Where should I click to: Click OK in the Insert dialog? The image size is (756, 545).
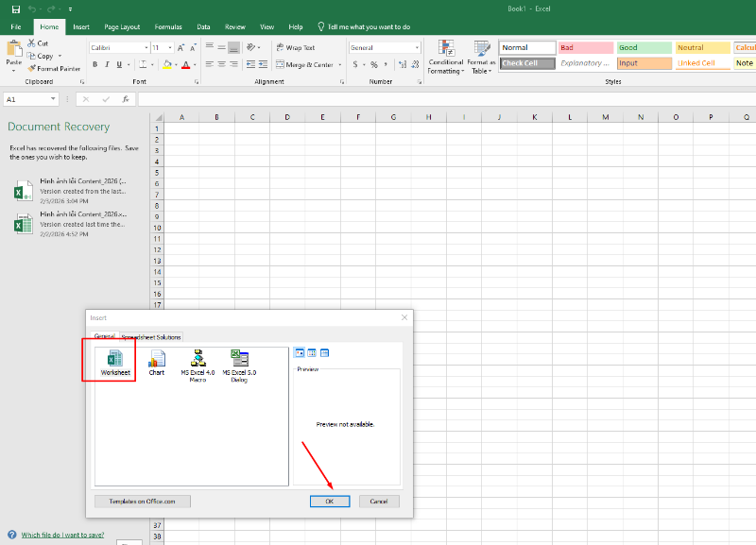[330, 502]
